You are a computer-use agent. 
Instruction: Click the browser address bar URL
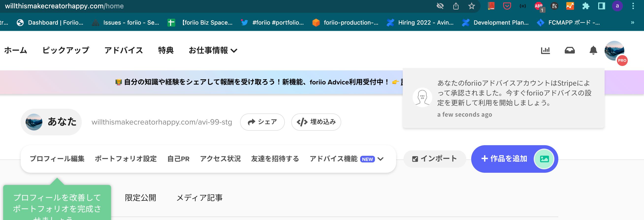pos(64,6)
